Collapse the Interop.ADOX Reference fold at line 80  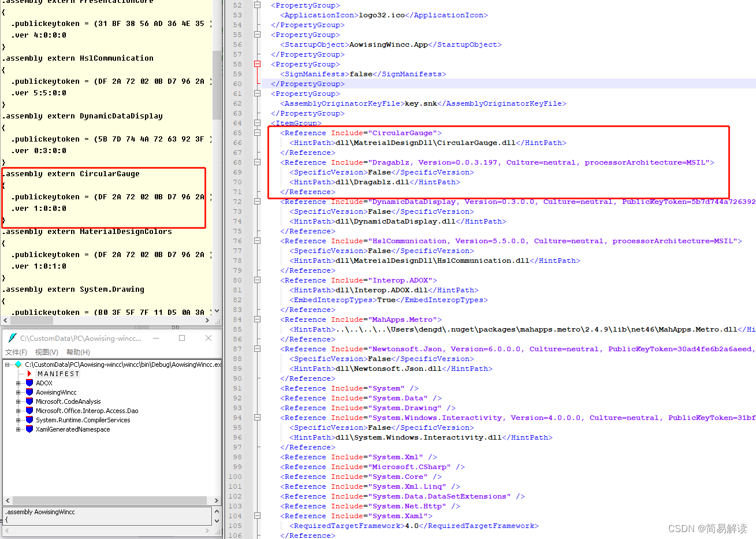[257, 280]
